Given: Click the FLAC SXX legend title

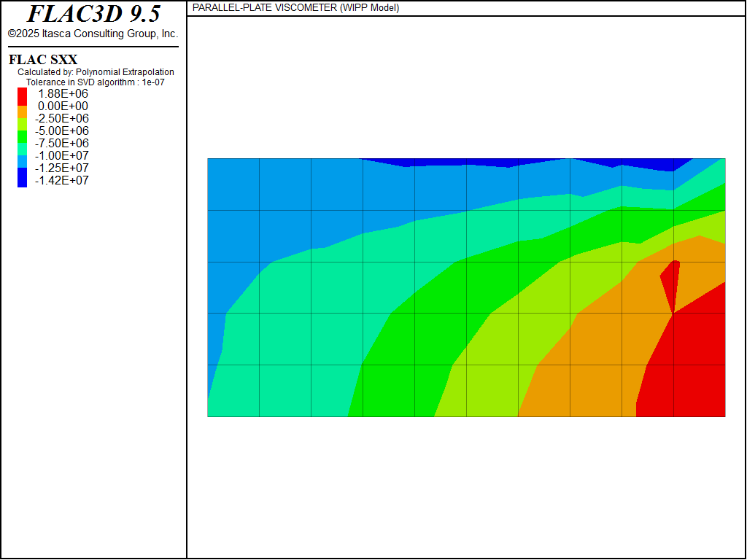Looking at the screenshot, I should coord(43,60).
